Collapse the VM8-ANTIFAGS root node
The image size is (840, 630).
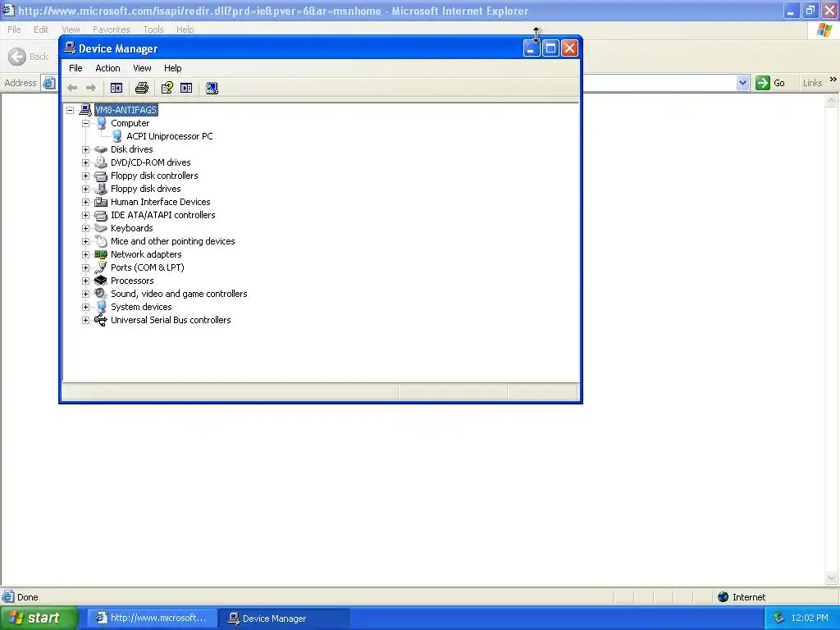pyautogui.click(x=71, y=110)
